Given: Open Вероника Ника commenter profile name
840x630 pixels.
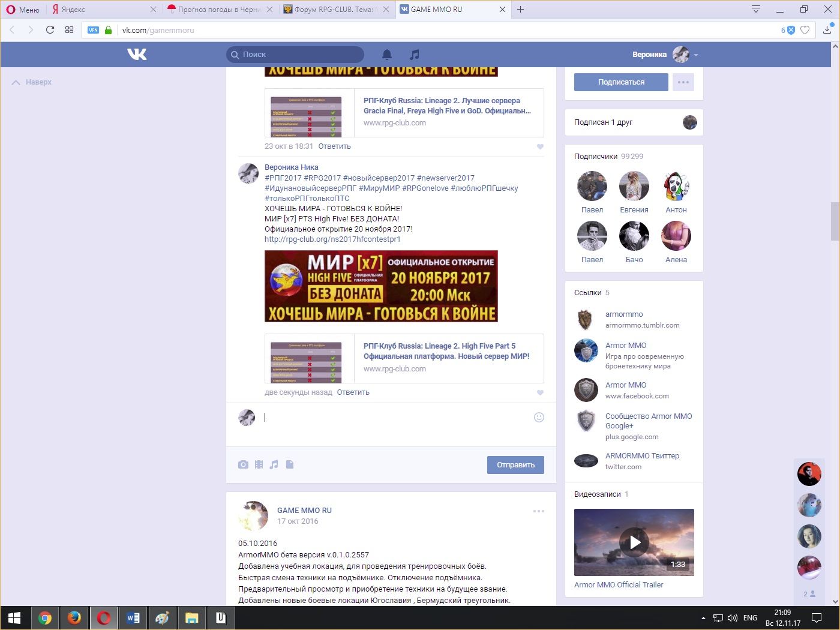Looking at the screenshot, I should click(292, 167).
